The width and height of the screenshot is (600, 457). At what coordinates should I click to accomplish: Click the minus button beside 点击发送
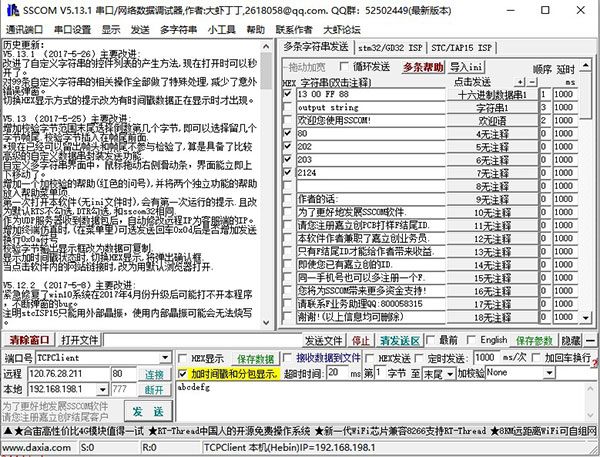tap(532, 82)
